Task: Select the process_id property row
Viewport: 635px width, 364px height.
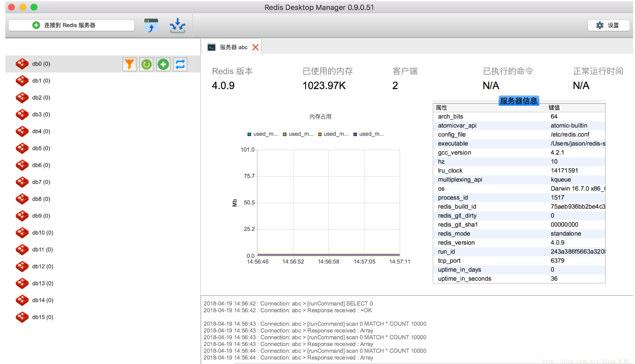Action: 519,198
